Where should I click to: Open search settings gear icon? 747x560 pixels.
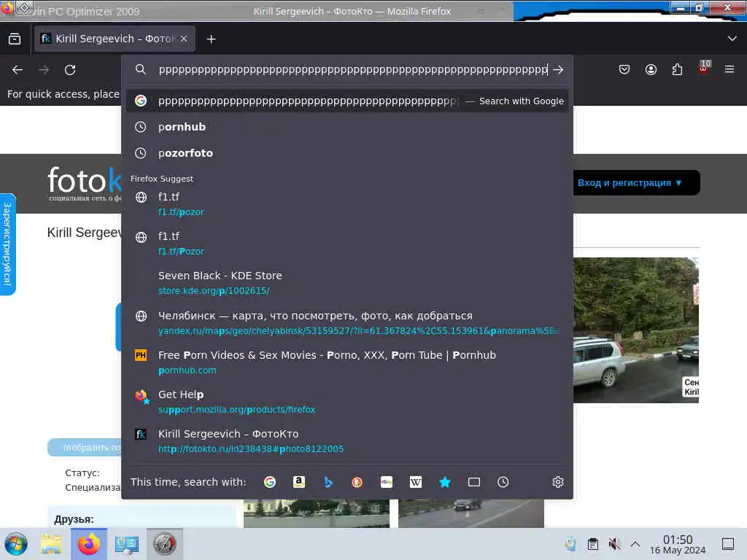(558, 482)
